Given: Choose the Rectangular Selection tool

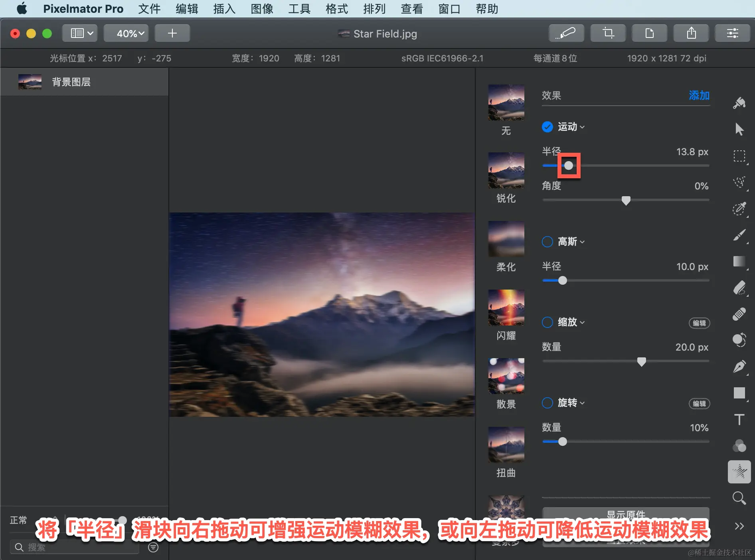Looking at the screenshot, I should coord(739,156).
